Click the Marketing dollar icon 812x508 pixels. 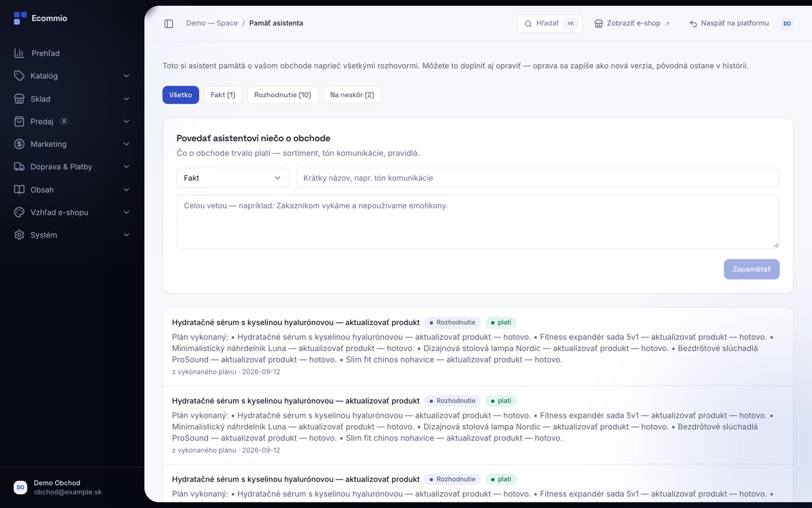pyautogui.click(x=19, y=144)
